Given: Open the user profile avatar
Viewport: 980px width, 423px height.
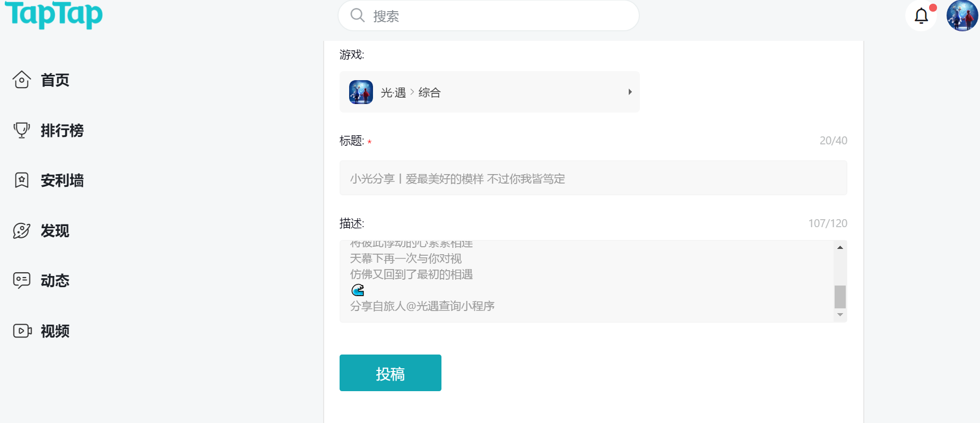Looking at the screenshot, I should pos(962,16).
